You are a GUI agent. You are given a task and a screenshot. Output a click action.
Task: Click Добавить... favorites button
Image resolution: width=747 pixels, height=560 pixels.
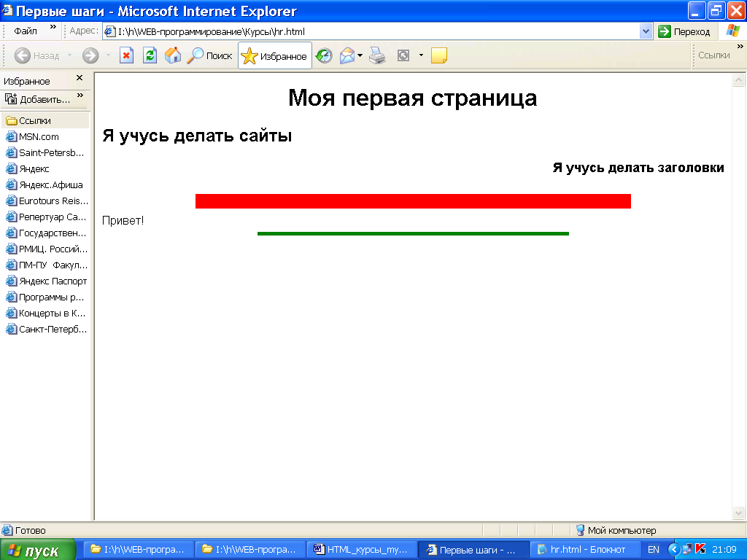click(38, 99)
